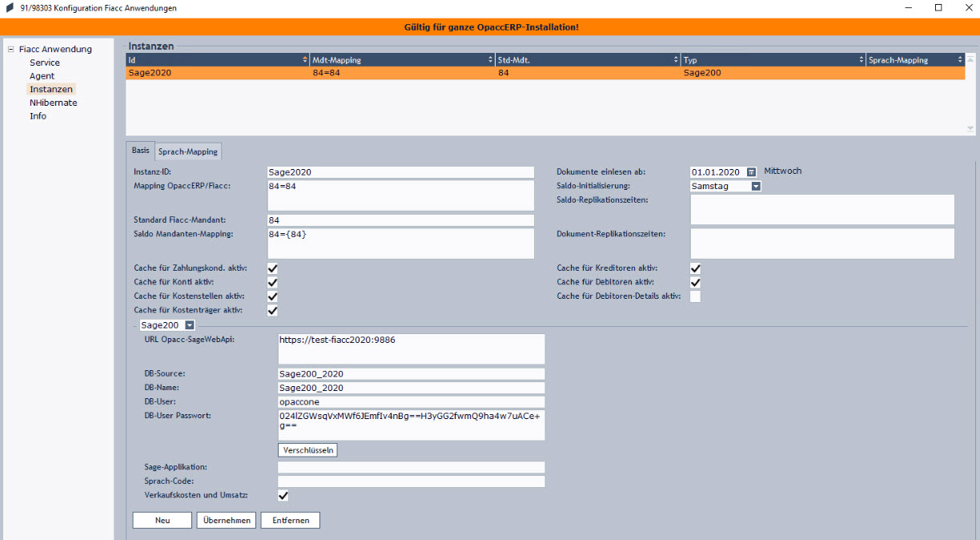
Task: Click the Dokumente einlesen ab date field
Action: pos(717,171)
